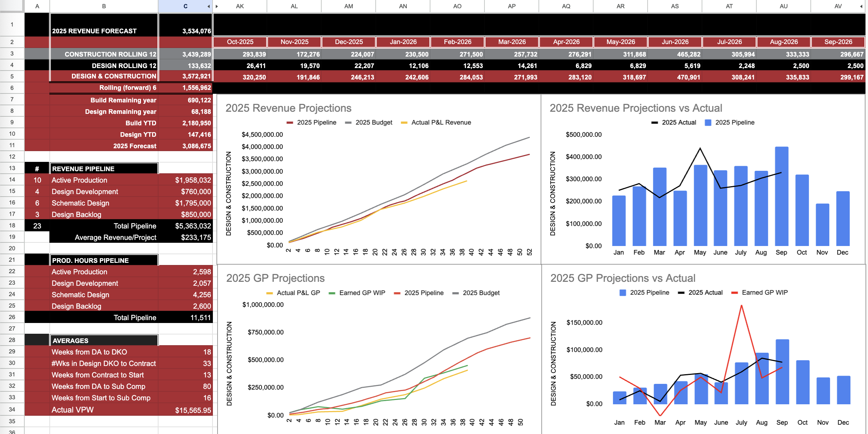Click the red 2025 Pipeline legend swatch in Revenue Projections chart

(x=290, y=123)
